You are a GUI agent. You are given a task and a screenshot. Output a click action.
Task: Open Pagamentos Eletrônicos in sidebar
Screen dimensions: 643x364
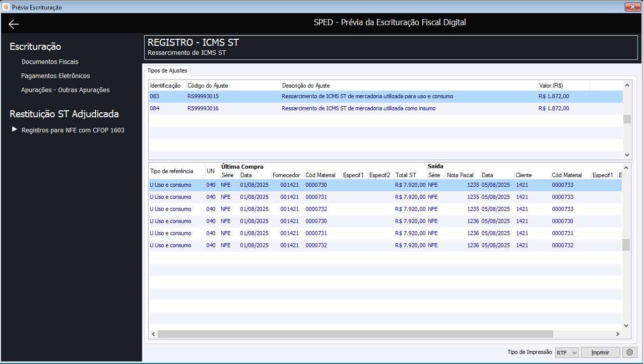(x=55, y=76)
